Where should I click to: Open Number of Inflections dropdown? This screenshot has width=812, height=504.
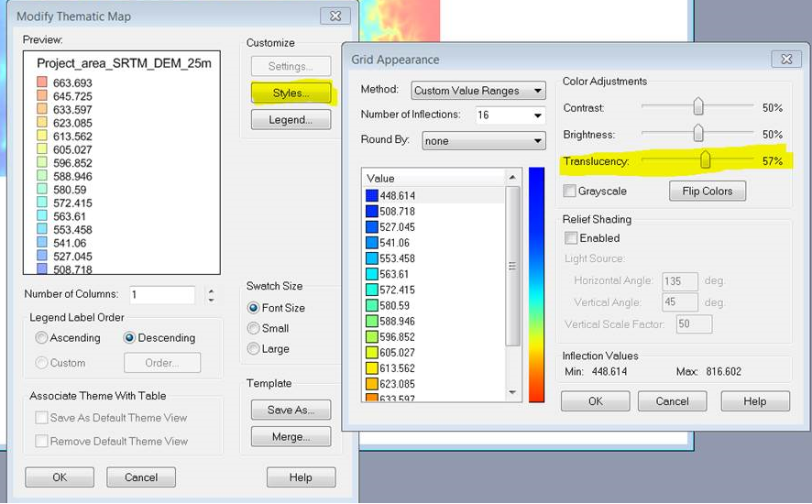pyautogui.click(x=538, y=115)
